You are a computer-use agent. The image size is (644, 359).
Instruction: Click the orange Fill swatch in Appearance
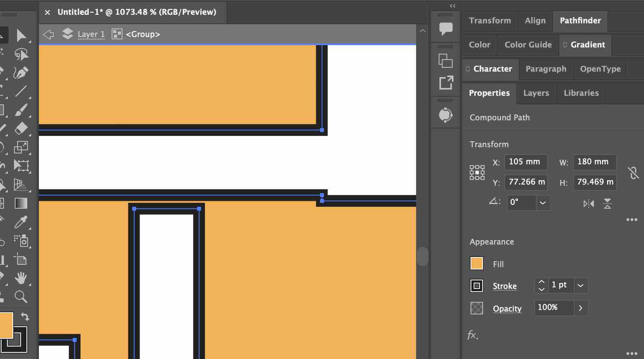point(477,264)
